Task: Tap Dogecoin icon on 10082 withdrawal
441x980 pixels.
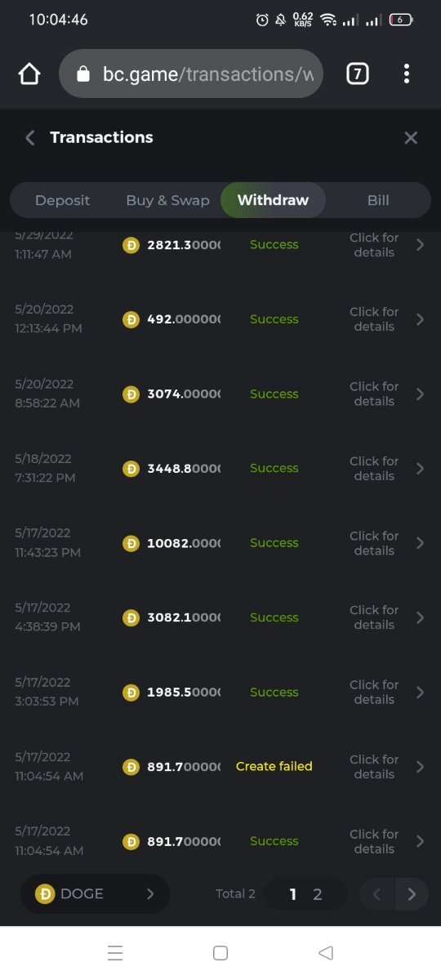Action: (x=131, y=543)
